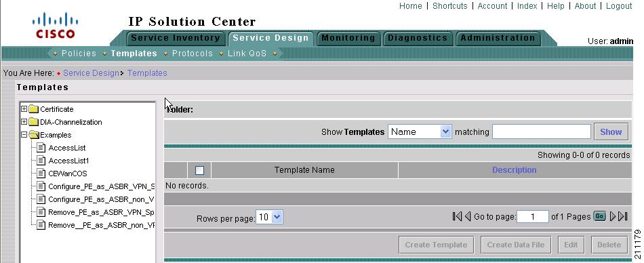Expand the Certificate folder tree node

24,109
